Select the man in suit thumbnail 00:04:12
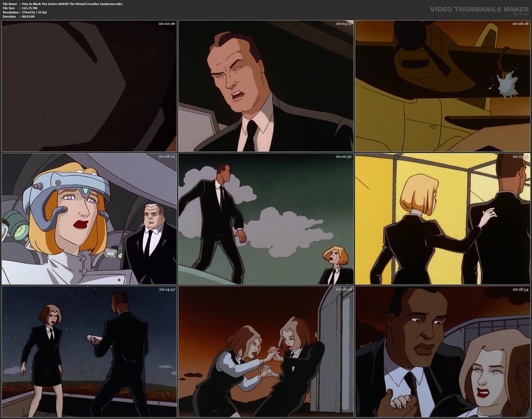Image resolution: width=532 pixels, height=419 pixels. click(x=266, y=86)
